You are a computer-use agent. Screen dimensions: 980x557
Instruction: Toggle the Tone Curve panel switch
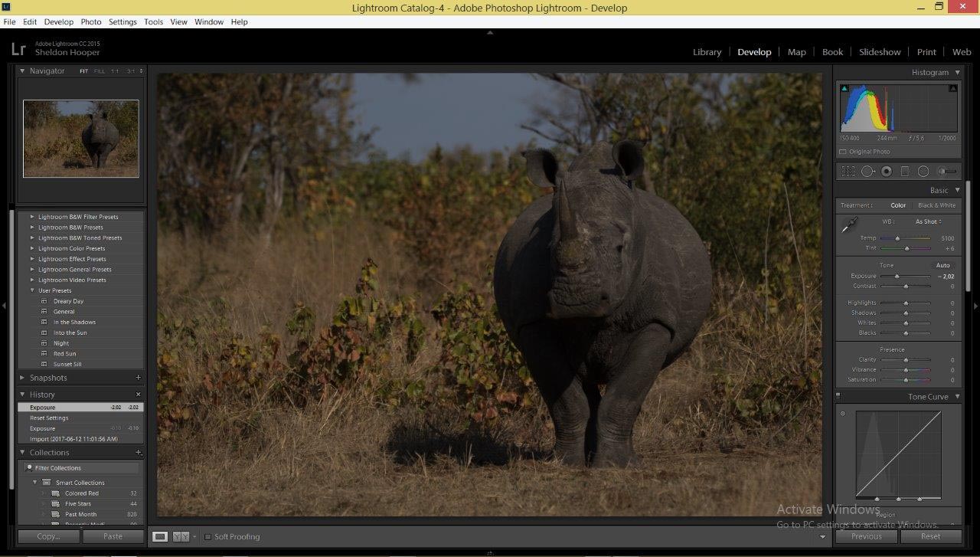click(x=838, y=396)
